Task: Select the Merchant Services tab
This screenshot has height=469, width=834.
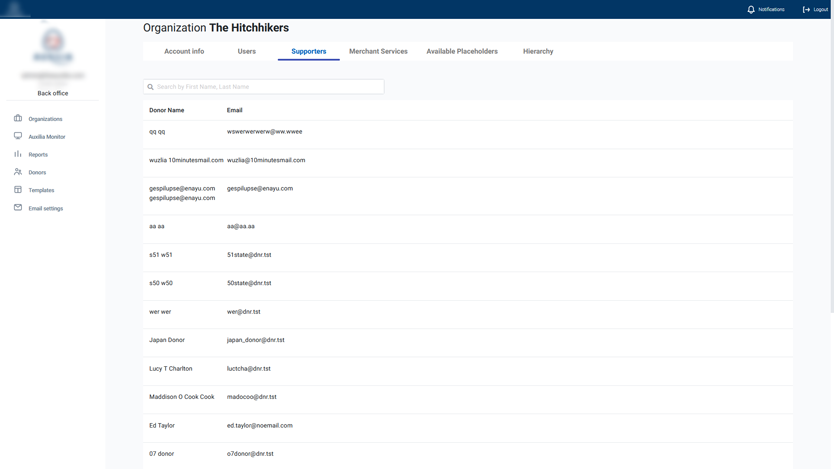Action: [378, 51]
